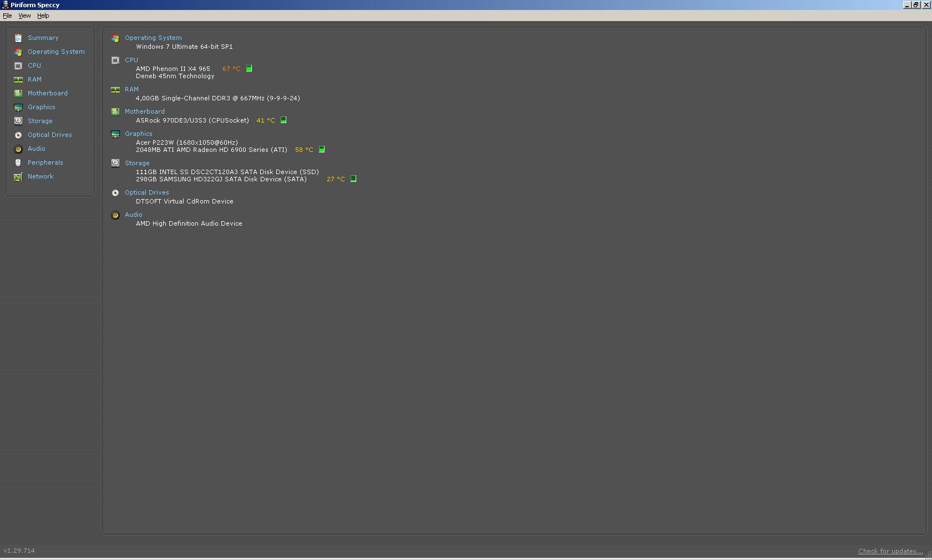
Task: Click the text 'Windows 7 Ultimate 64-bit SP1'
Action: point(184,47)
